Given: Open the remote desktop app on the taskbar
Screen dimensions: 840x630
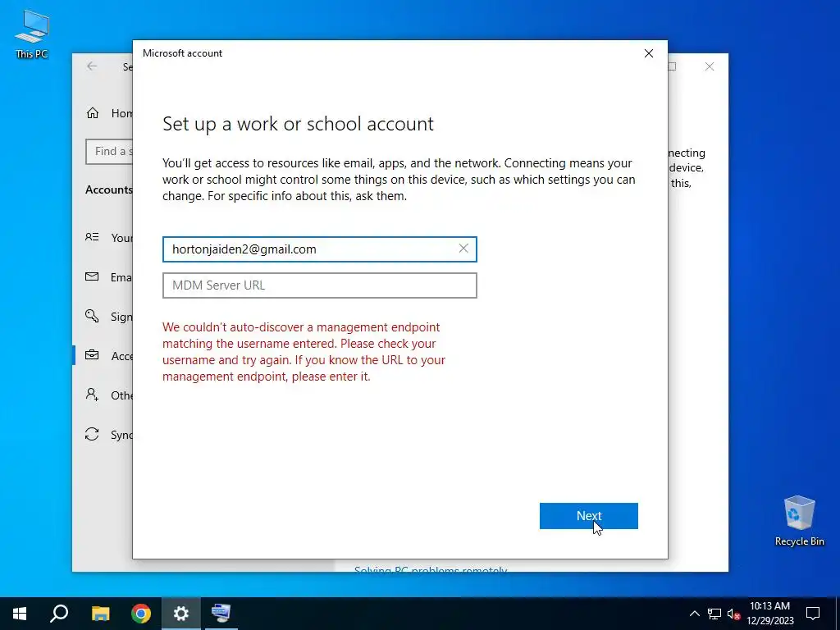Looking at the screenshot, I should [221, 614].
